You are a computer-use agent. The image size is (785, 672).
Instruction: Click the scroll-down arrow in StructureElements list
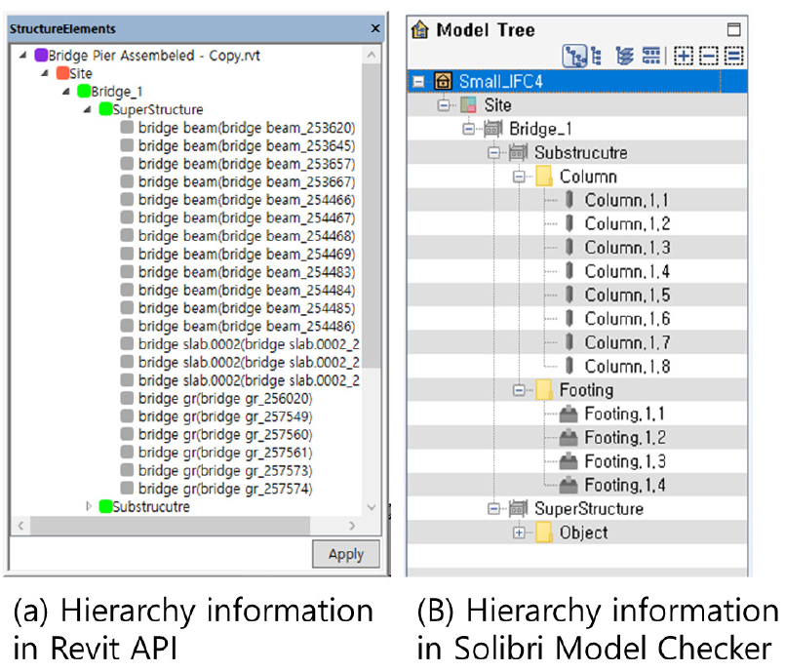pos(369,506)
